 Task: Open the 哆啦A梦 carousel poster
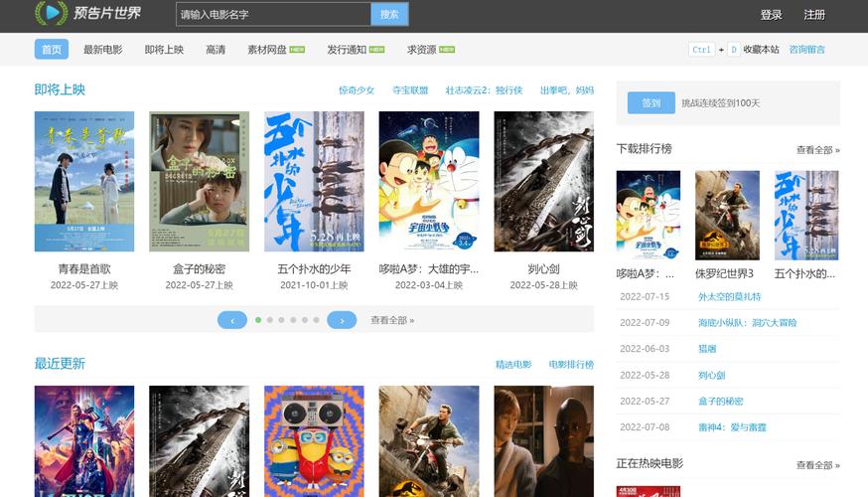click(429, 181)
